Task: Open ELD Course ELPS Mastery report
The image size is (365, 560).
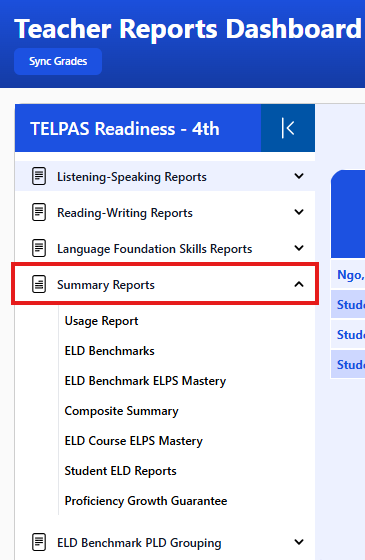Action: (134, 441)
